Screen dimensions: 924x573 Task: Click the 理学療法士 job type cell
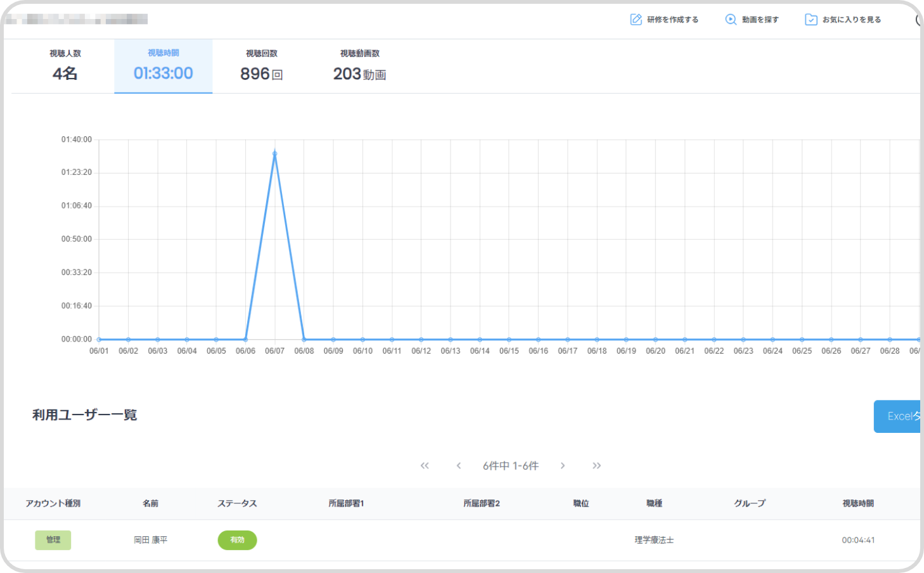coord(654,540)
